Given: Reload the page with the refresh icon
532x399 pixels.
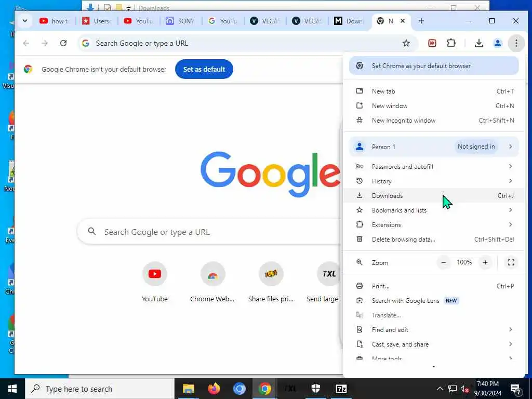Looking at the screenshot, I should click(63, 43).
